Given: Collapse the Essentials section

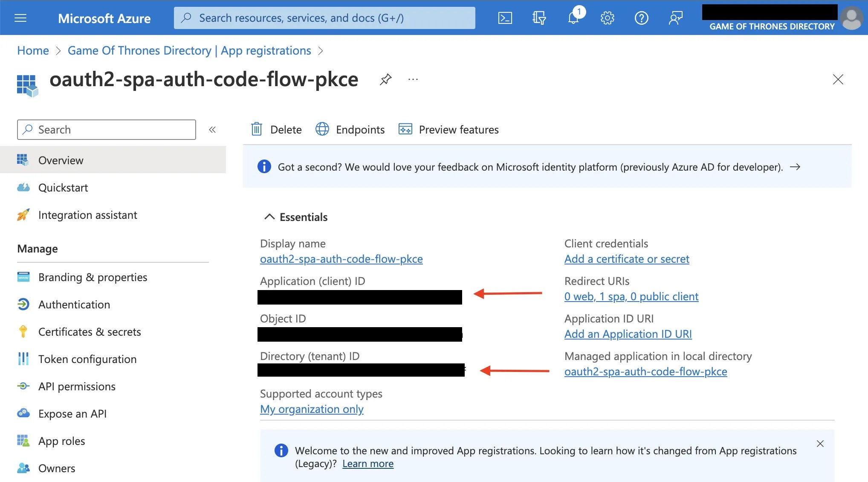Looking at the screenshot, I should pyautogui.click(x=269, y=217).
